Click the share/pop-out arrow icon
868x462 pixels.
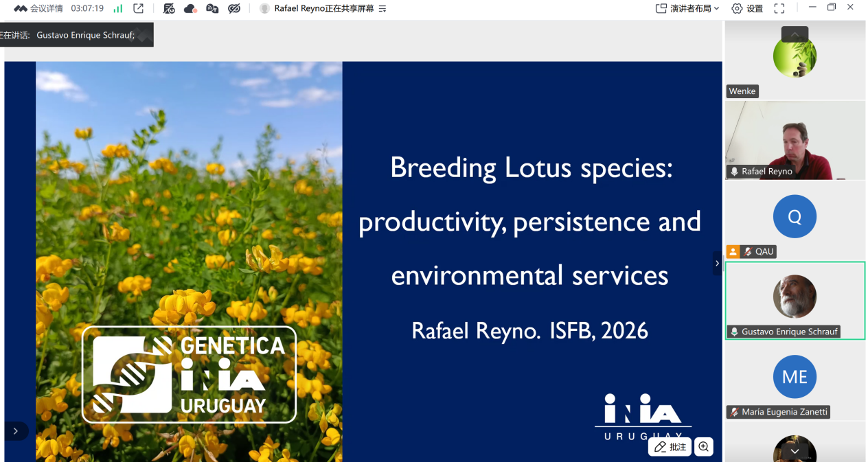[x=139, y=8]
